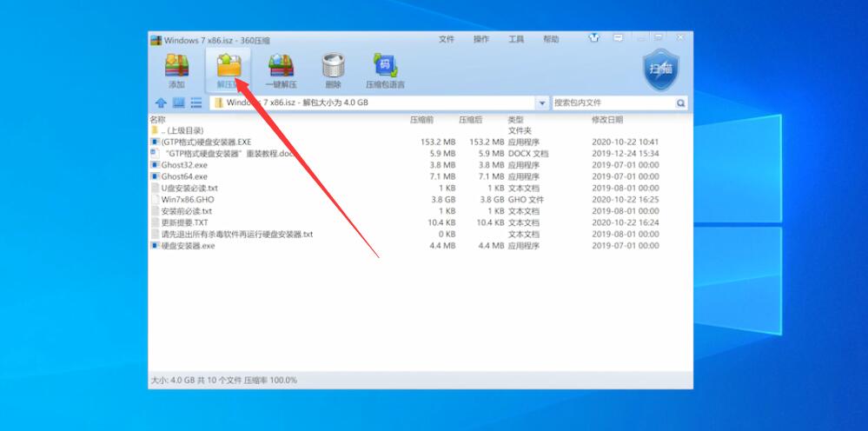Image resolution: width=868 pixels, height=431 pixels.
Task: Click the icon of (GTP格式)硬盘安装器.EXE
Action: tap(155, 143)
